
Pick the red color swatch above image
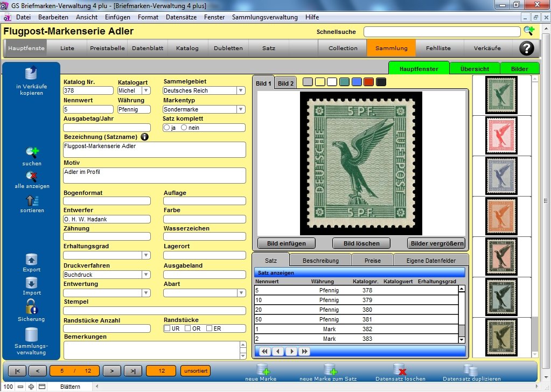(x=368, y=82)
